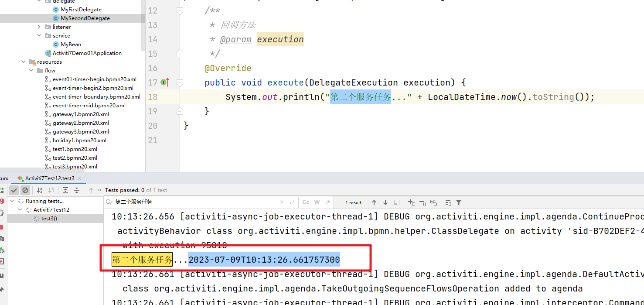Open search filter options
Image resolution: width=644 pixels, height=305 pixels.
459,202
